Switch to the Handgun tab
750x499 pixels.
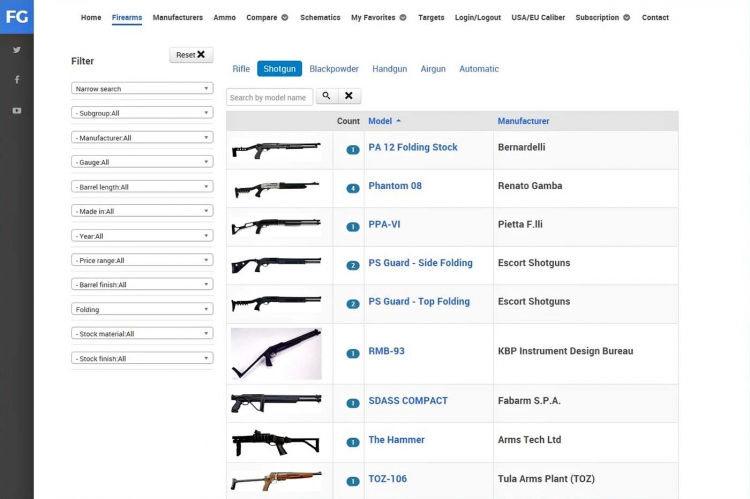[x=389, y=69]
